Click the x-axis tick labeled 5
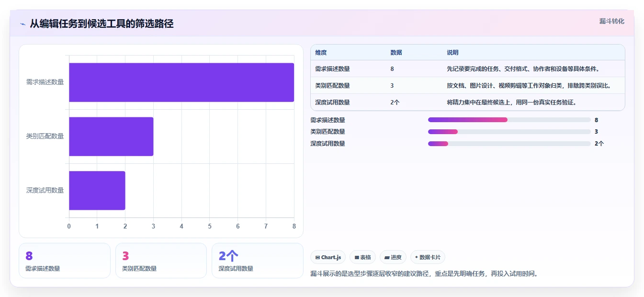 click(x=210, y=226)
